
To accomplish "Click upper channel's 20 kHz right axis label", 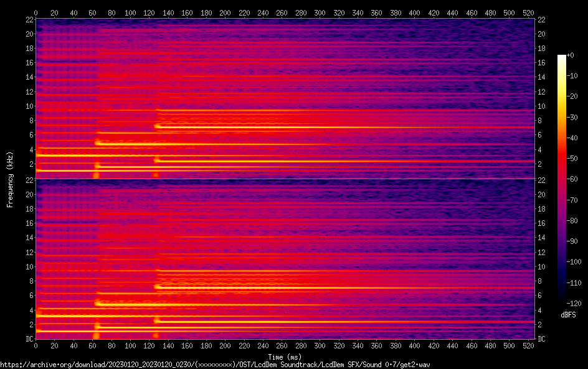I will (542, 34).
